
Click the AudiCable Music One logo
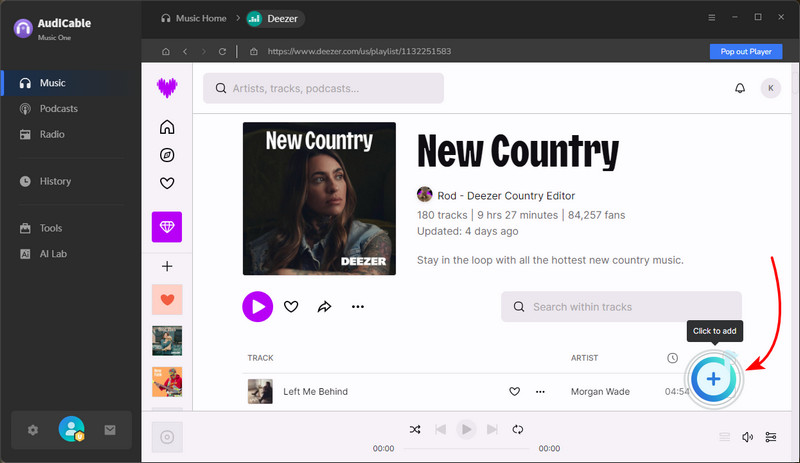point(53,29)
